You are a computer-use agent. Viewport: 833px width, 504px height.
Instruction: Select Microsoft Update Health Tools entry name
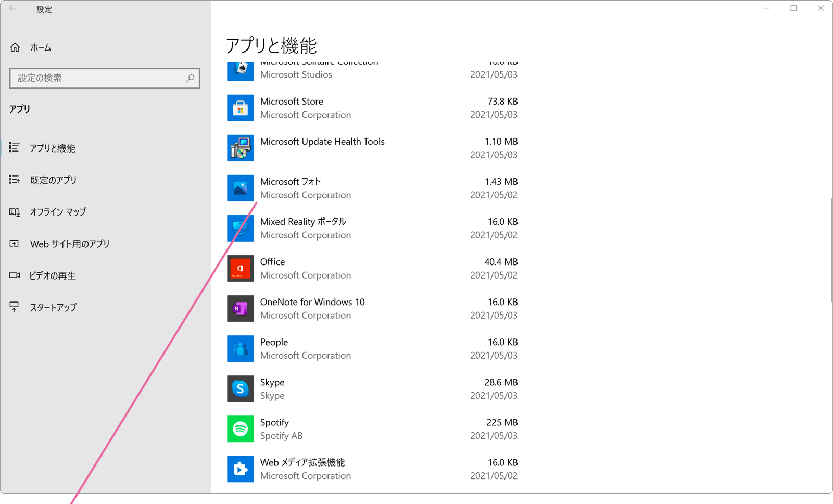point(322,142)
